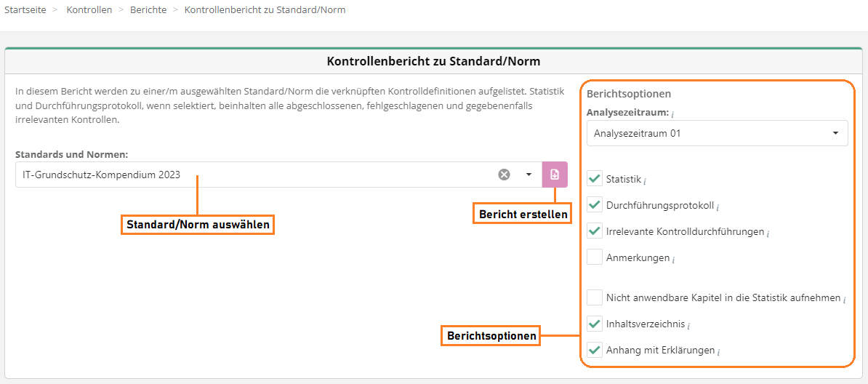This screenshot has width=868, height=384.
Task: Click the info icon beside Anmerkungen
Action: coord(674,260)
